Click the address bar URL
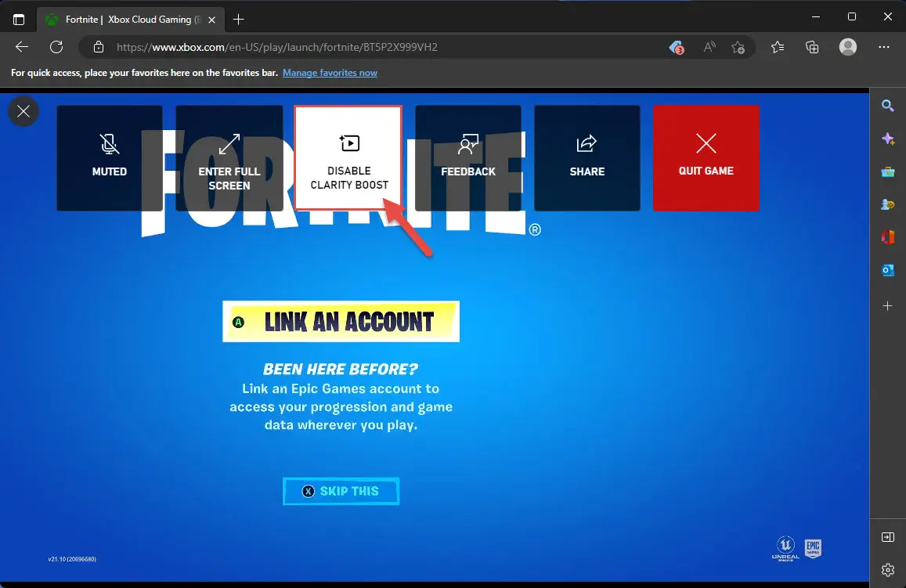906x588 pixels. tap(276, 47)
